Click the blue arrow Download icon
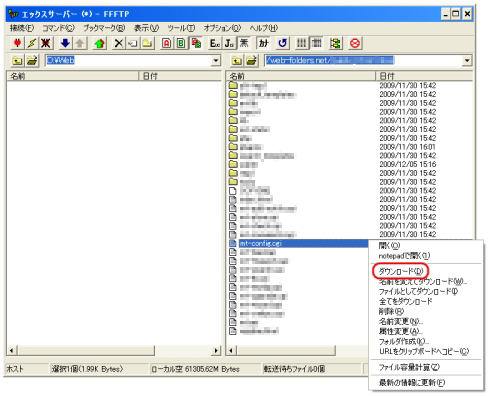 click(x=65, y=43)
